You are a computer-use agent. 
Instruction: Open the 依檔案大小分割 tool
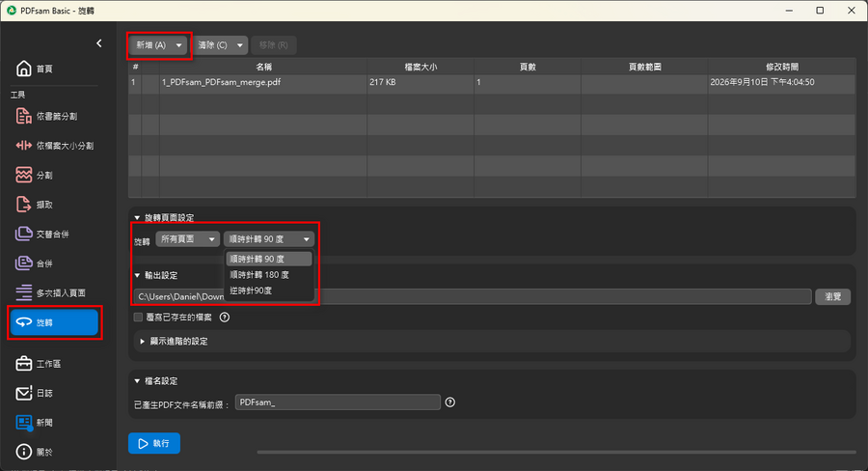pyautogui.click(x=54, y=145)
